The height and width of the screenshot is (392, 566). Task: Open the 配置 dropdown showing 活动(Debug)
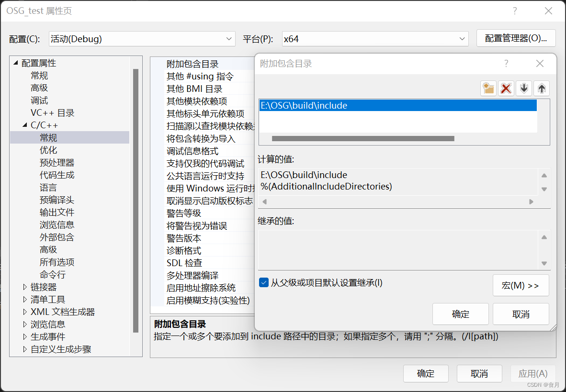click(x=228, y=39)
